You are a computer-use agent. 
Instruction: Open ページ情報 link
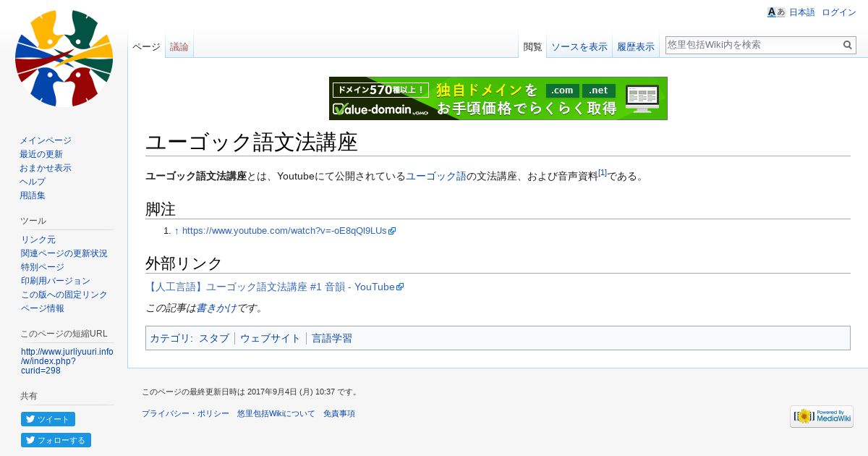click(x=43, y=308)
